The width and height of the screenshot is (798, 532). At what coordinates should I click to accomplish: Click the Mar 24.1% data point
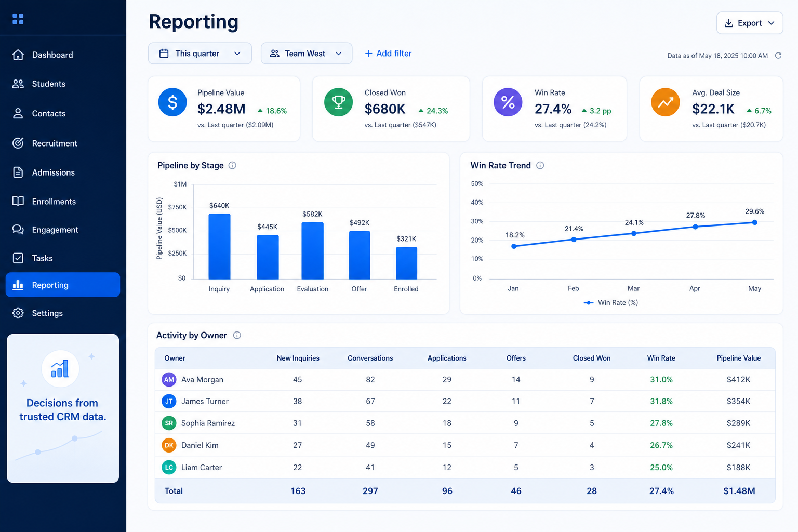(634, 233)
